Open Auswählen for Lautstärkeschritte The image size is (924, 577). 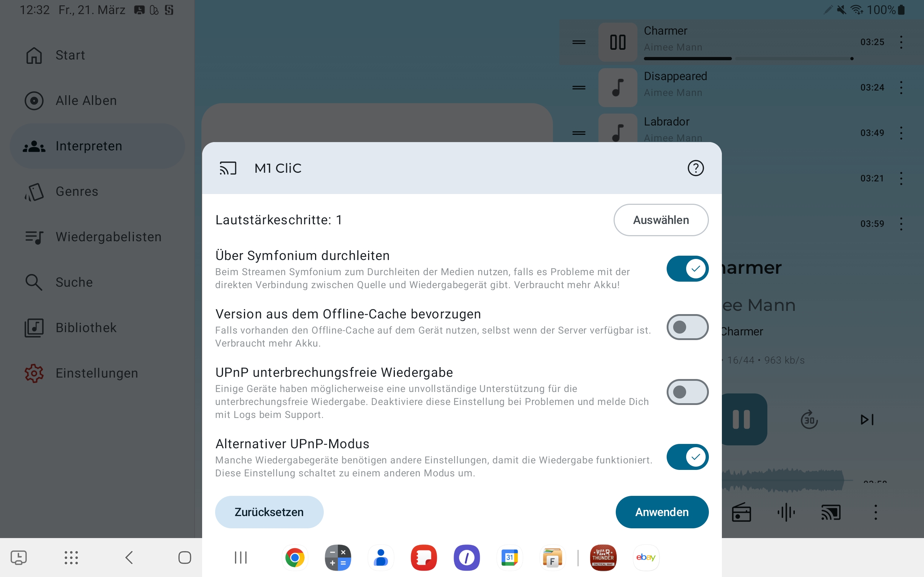pos(661,220)
